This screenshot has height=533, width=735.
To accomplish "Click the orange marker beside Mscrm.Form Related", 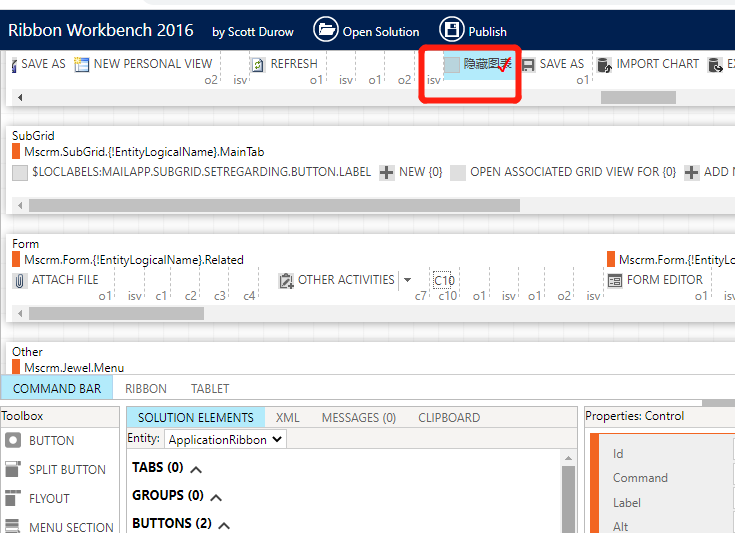I will pyautogui.click(x=16, y=259).
